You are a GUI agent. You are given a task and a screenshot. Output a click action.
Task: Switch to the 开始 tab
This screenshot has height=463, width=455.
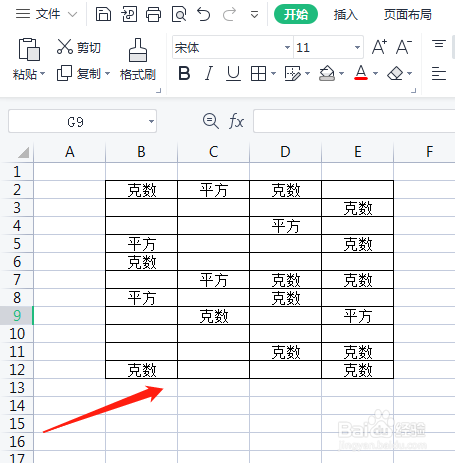[x=296, y=14]
